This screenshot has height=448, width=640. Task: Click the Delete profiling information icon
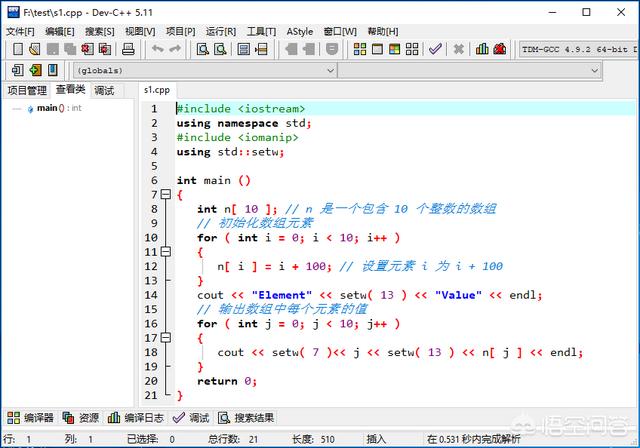[x=500, y=49]
